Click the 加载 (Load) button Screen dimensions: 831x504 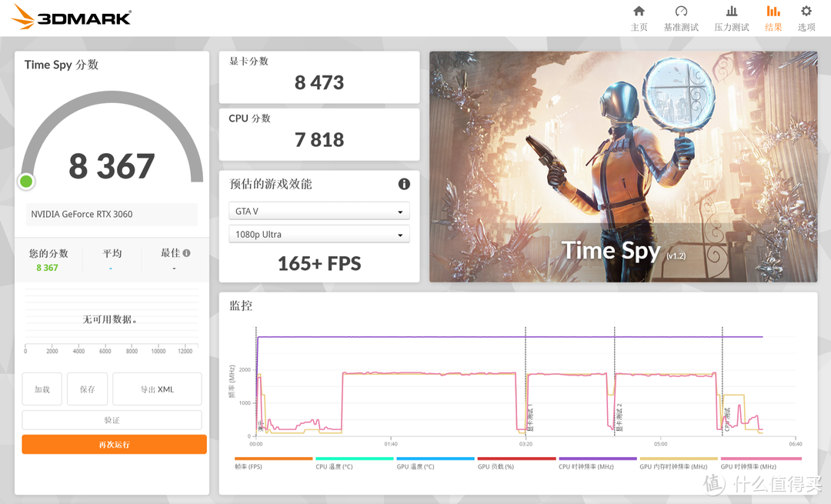pos(42,389)
